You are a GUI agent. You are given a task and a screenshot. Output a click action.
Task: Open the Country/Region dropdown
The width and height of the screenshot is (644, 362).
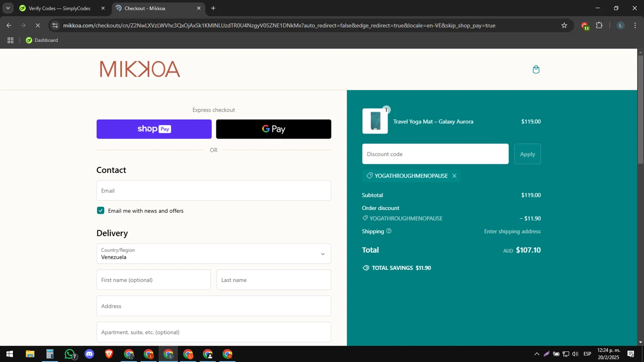coord(214,253)
